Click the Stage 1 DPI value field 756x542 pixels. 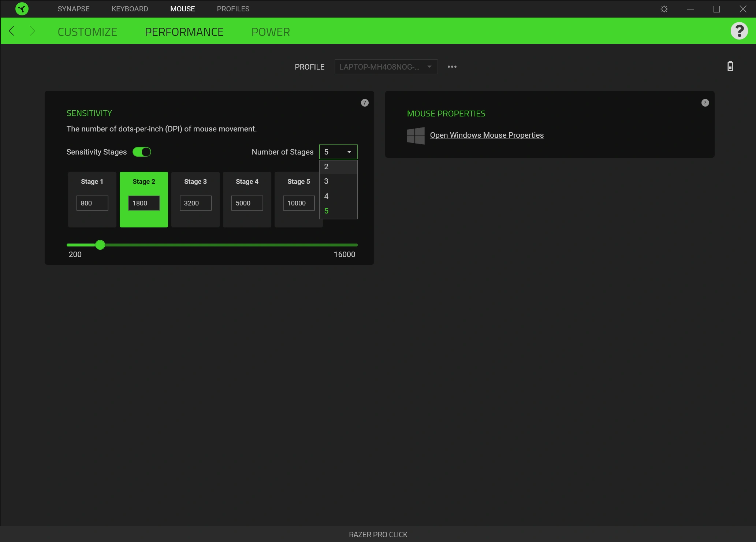tap(92, 203)
